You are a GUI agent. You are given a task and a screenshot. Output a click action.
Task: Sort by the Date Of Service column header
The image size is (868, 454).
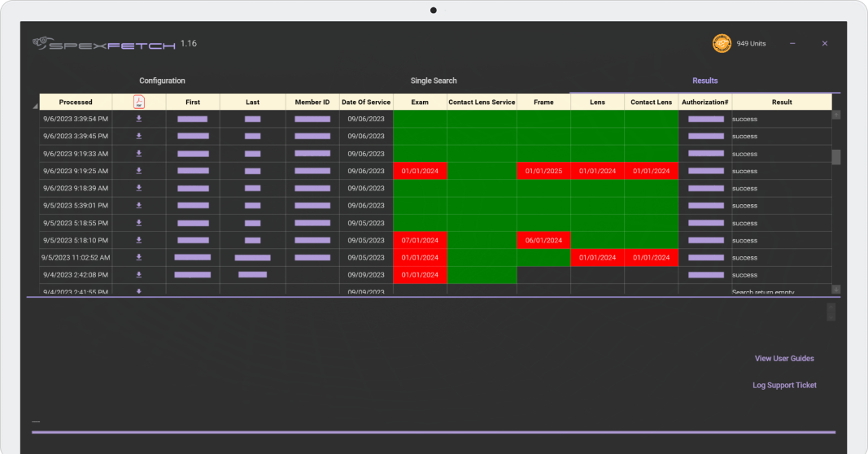click(x=366, y=103)
